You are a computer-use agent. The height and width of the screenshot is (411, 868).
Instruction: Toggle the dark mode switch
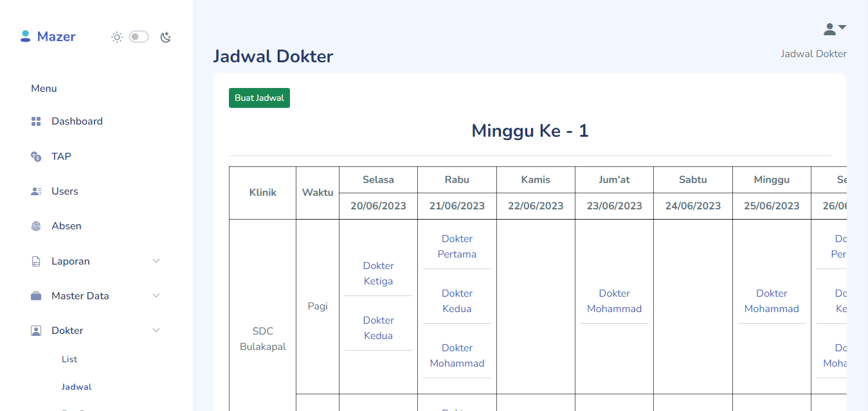[139, 37]
